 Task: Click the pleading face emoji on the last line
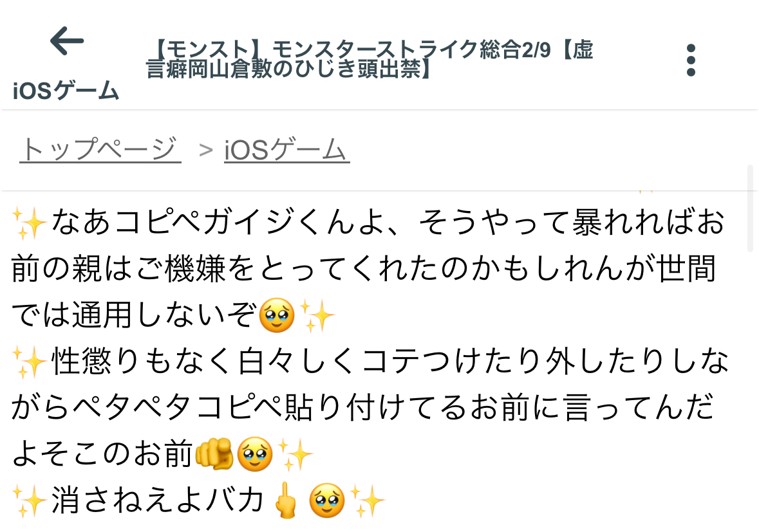click(327, 500)
